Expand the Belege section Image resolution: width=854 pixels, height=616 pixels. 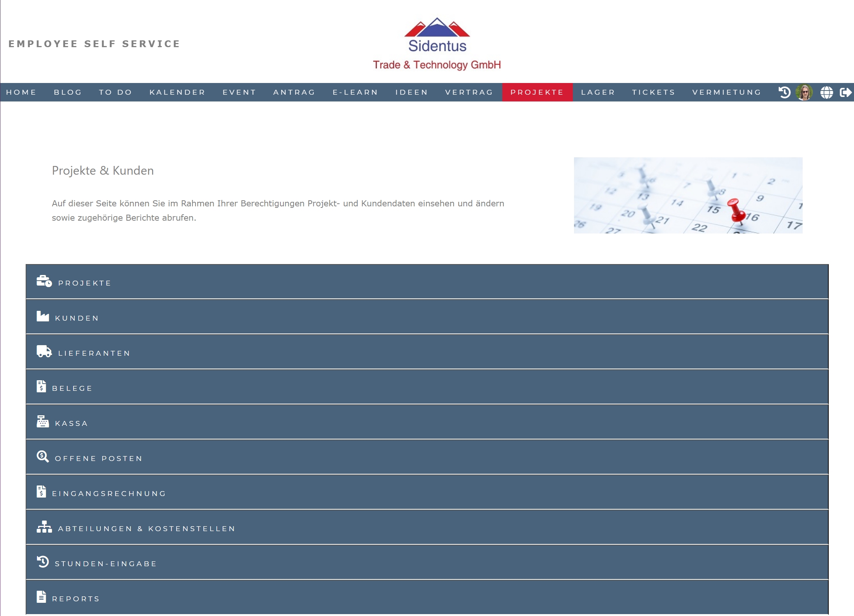[72, 388]
